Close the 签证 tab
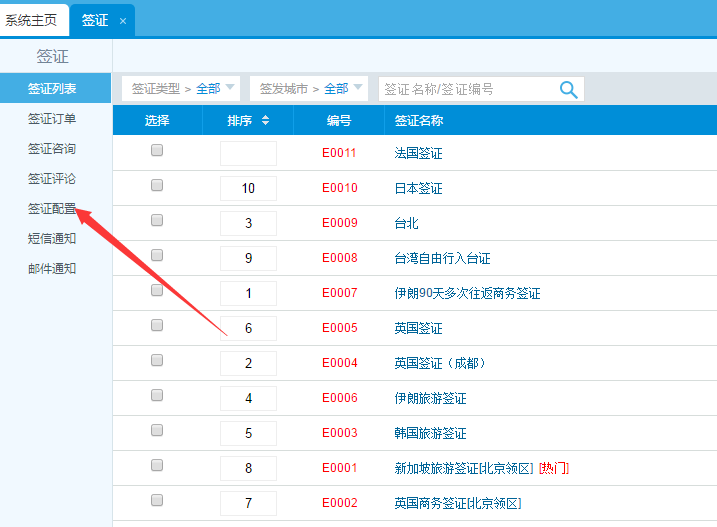This screenshot has width=717, height=527. [123, 20]
